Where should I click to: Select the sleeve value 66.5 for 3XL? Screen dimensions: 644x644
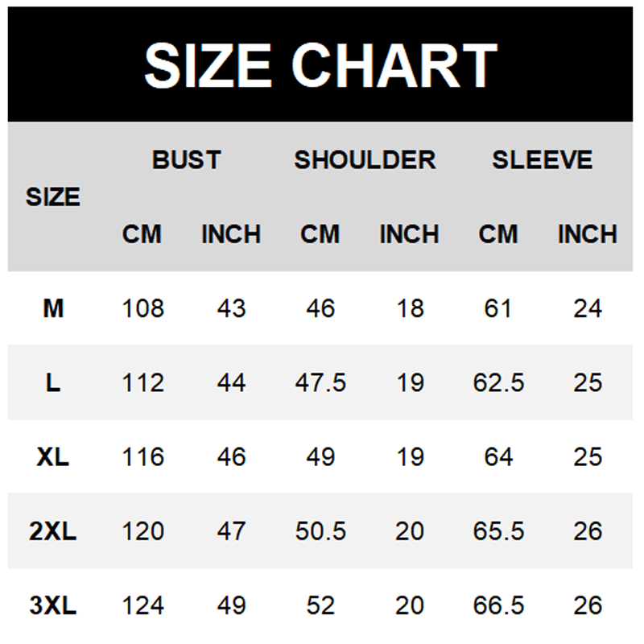498,605
